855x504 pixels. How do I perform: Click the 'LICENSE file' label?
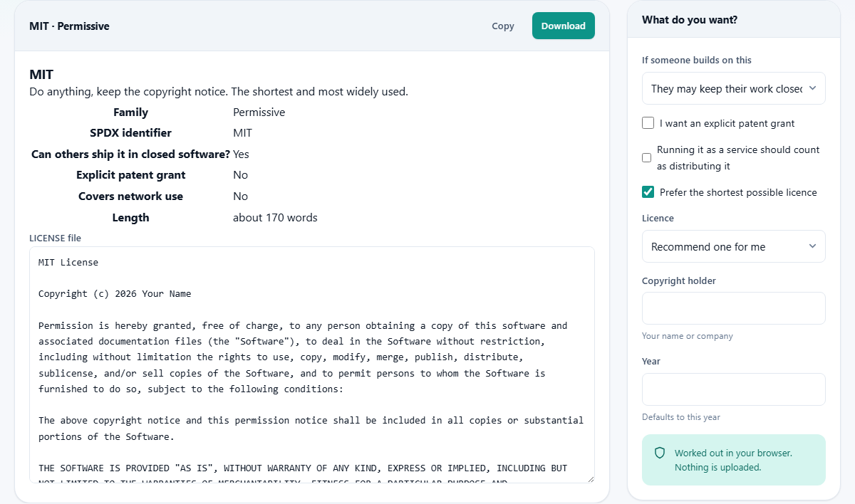coord(55,238)
